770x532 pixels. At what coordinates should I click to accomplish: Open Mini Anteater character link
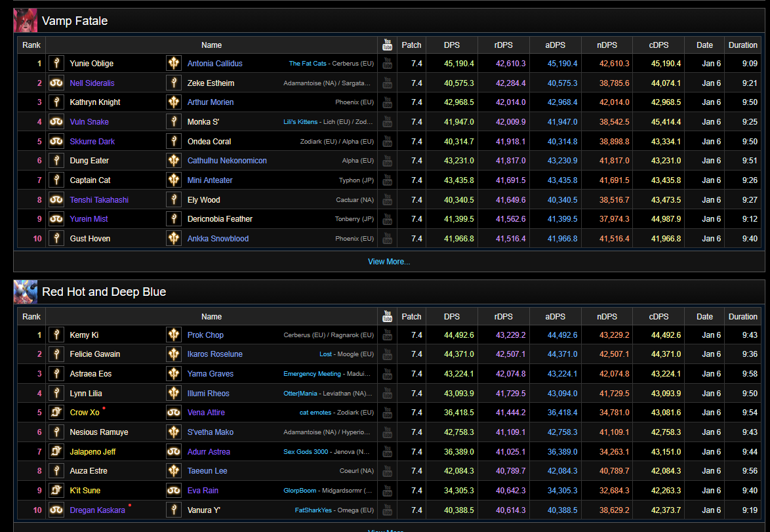click(x=210, y=180)
